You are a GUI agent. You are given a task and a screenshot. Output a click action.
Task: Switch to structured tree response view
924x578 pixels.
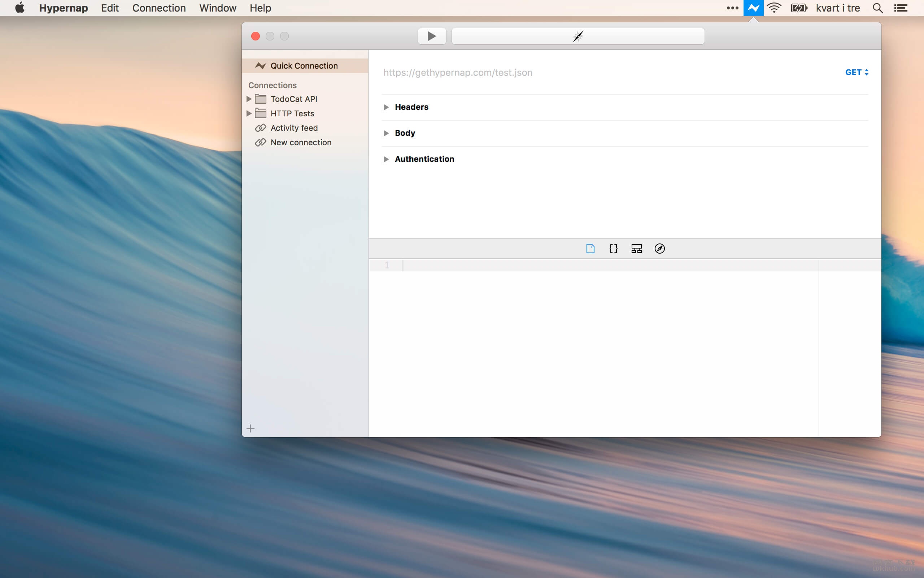click(x=636, y=249)
